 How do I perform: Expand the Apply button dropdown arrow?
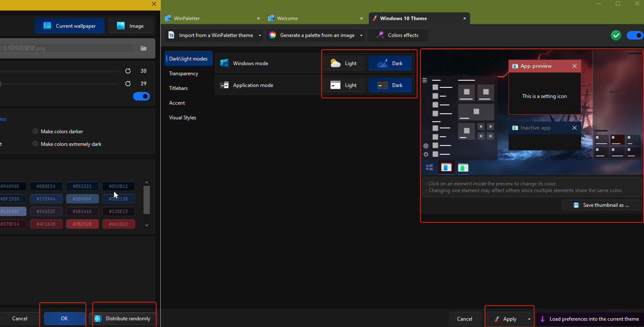click(x=529, y=319)
